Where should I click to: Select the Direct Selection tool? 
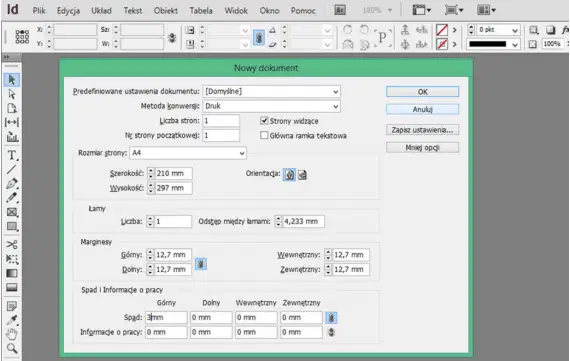(12, 94)
